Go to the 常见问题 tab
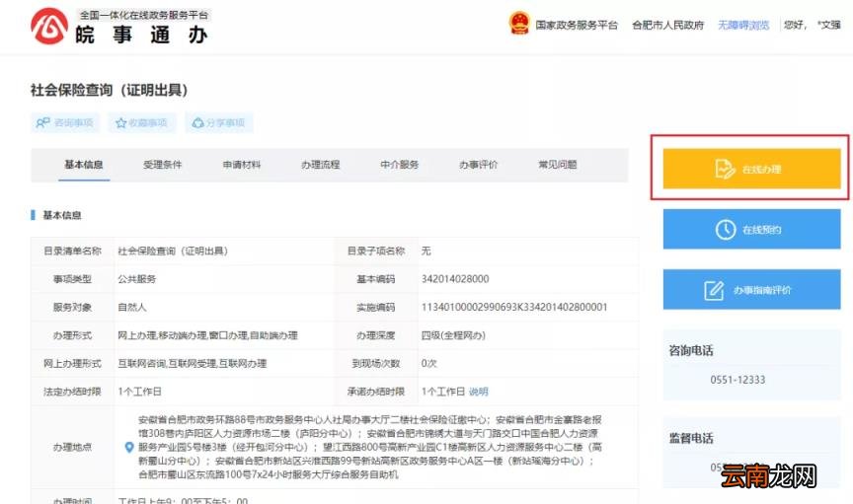Viewport: 853px width, 504px height. click(558, 164)
